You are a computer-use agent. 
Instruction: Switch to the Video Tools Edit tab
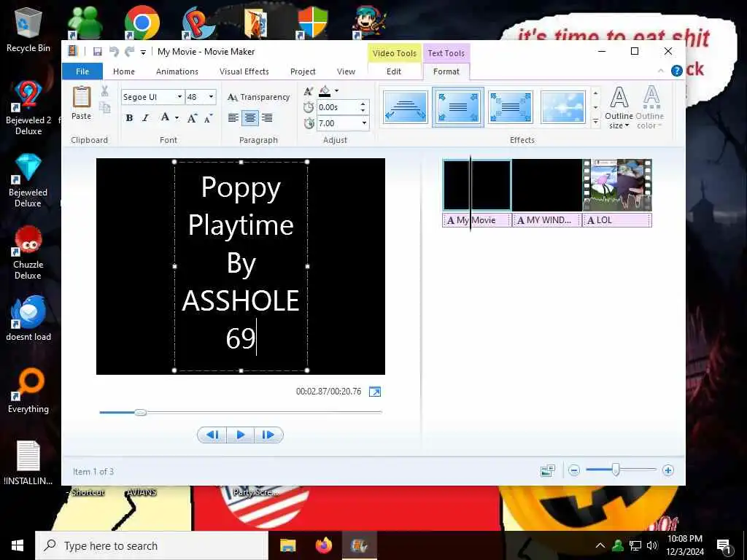393,71
